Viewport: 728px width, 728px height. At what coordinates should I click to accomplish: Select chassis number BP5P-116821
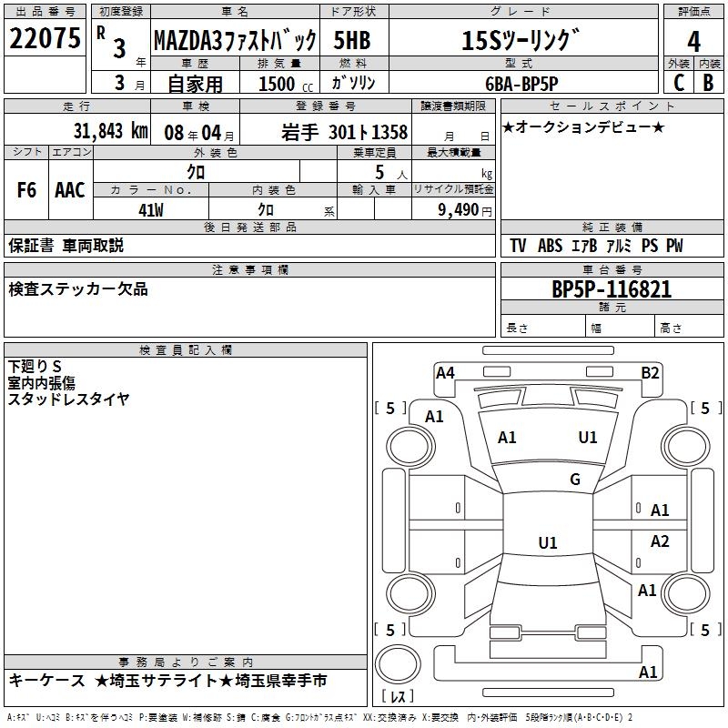click(x=612, y=289)
